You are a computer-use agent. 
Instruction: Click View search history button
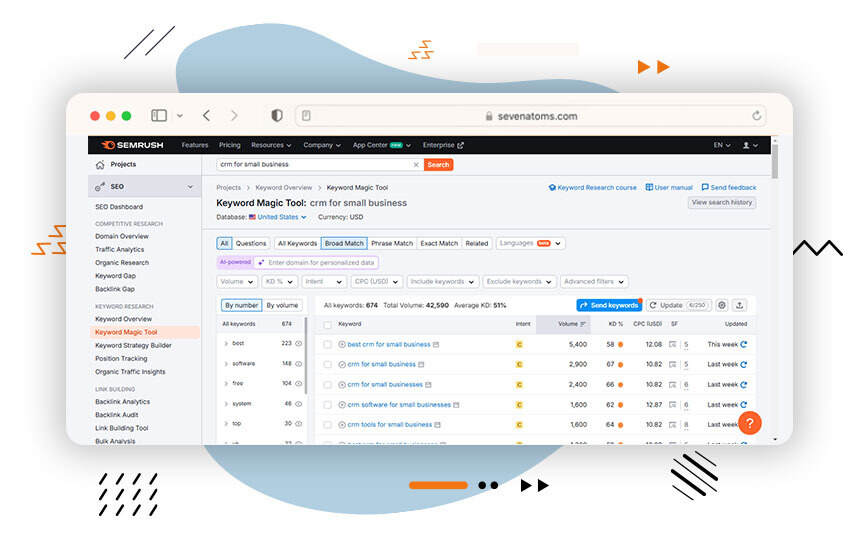click(x=722, y=202)
